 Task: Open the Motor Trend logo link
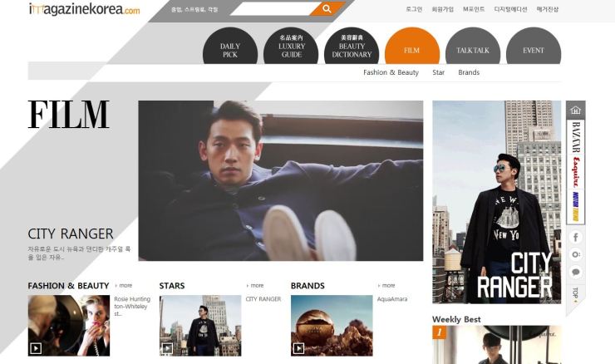click(x=575, y=207)
